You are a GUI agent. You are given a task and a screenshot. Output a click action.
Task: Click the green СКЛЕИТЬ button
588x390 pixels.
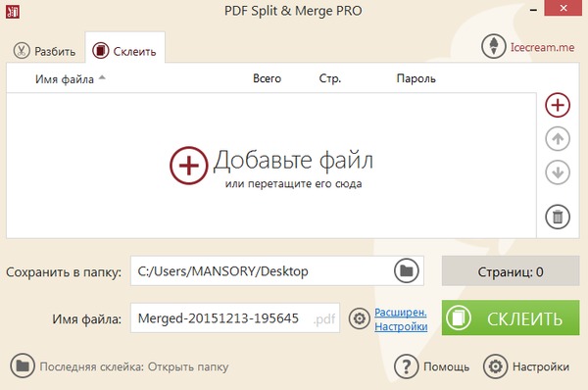click(511, 317)
